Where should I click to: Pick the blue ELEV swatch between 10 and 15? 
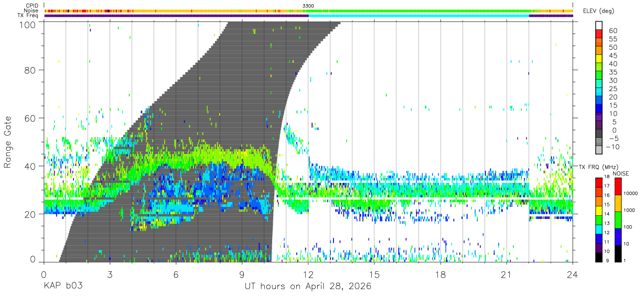click(599, 109)
